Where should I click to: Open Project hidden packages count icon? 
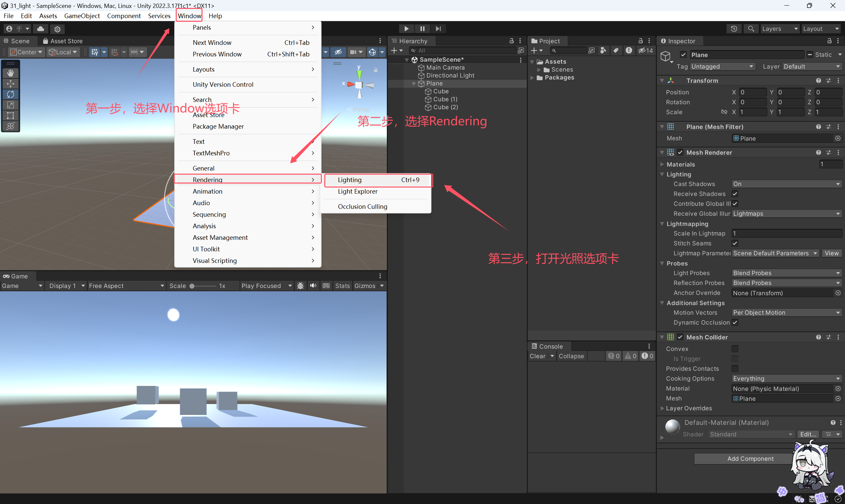646,50
